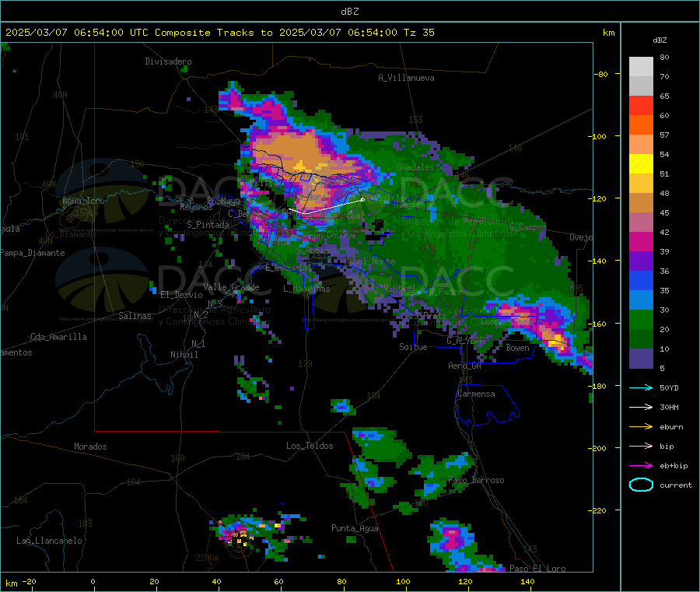700x592 pixels.
Task: Click the '100' tick on bottom axis
Action: coord(403,581)
